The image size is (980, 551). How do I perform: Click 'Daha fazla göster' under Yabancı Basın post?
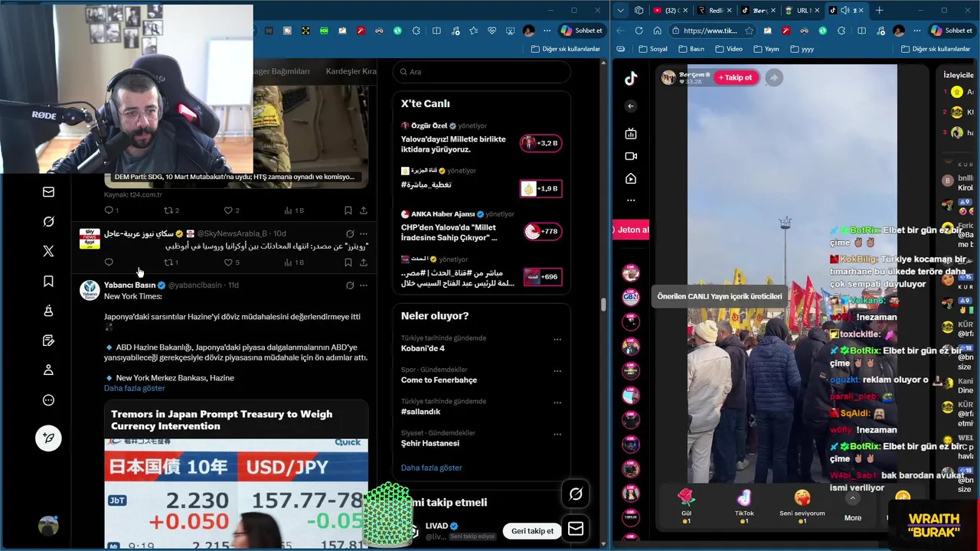134,388
